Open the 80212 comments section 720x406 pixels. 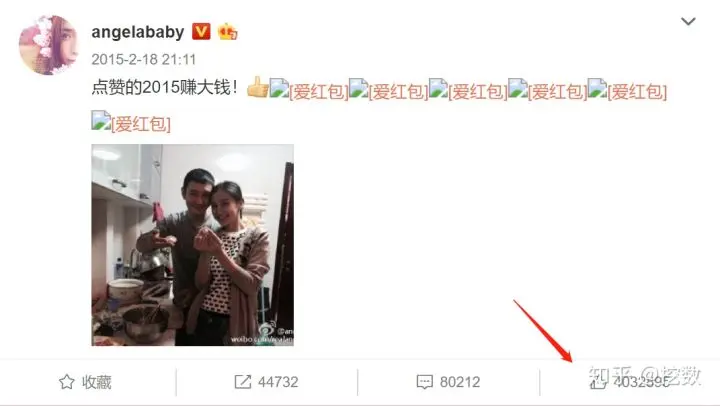click(x=448, y=382)
